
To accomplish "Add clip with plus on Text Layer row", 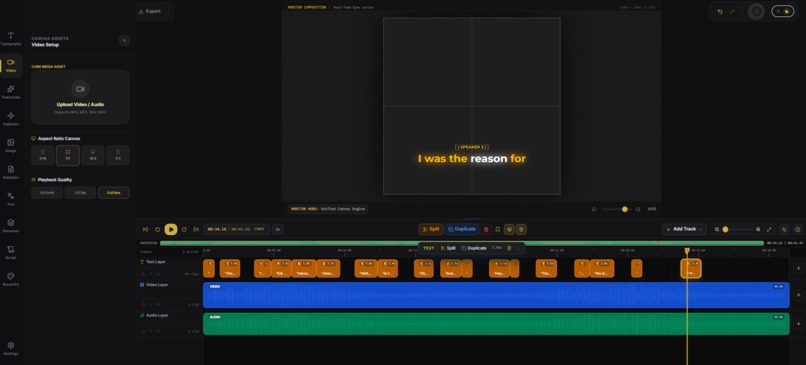I will (x=798, y=268).
